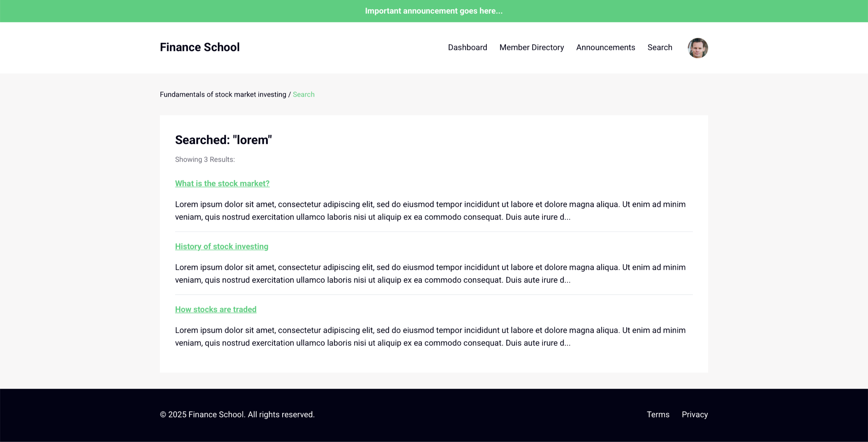Image resolution: width=868 pixels, height=442 pixels.
Task: Click the user profile avatar photo
Action: pos(697,48)
